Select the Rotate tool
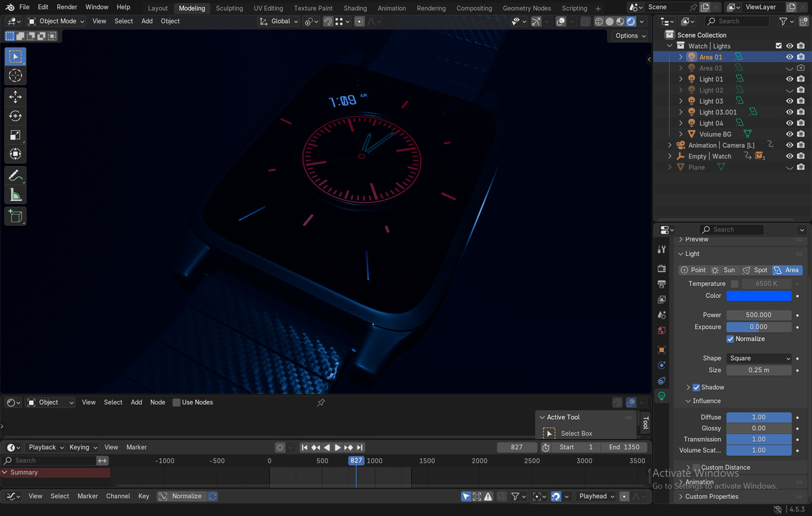Screen dimensions: 812x516 coord(16,116)
